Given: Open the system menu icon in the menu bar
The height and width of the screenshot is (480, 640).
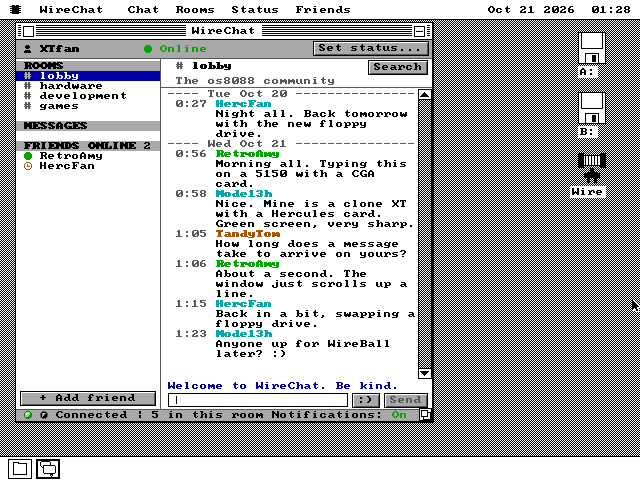Looking at the screenshot, I should click(16, 9).
